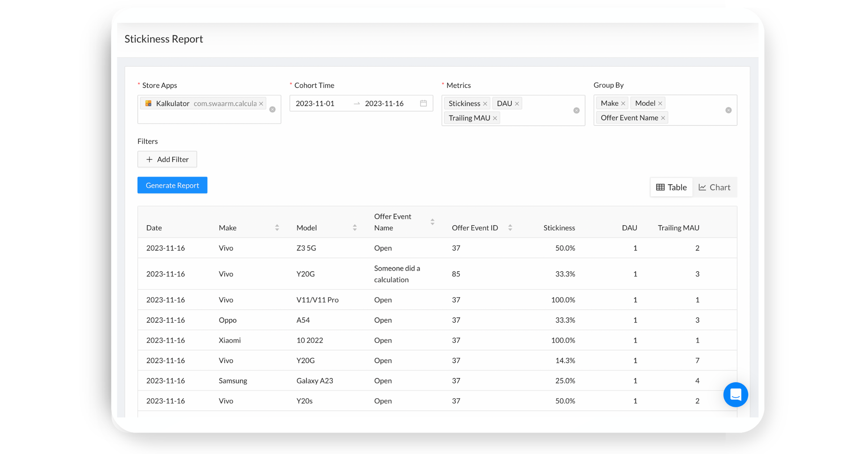Click the Xiaomi make cell
868x454 pixels.
click(x=230, y=340)
